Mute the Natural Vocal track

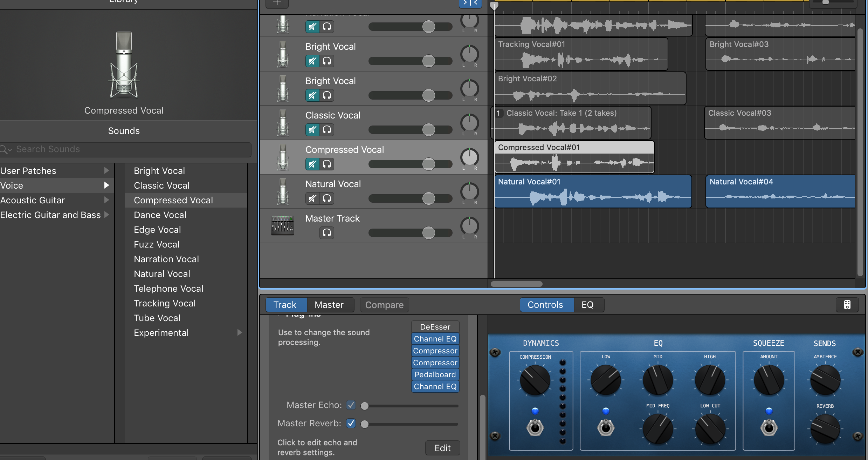[x=312, y=198]
